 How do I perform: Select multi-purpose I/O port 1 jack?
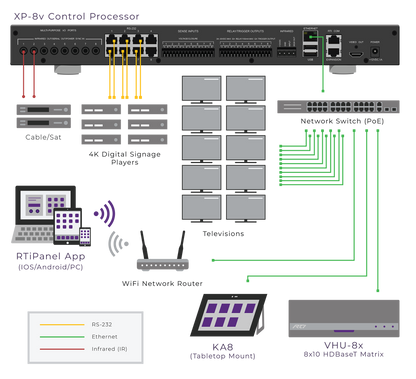pos(23,51)
